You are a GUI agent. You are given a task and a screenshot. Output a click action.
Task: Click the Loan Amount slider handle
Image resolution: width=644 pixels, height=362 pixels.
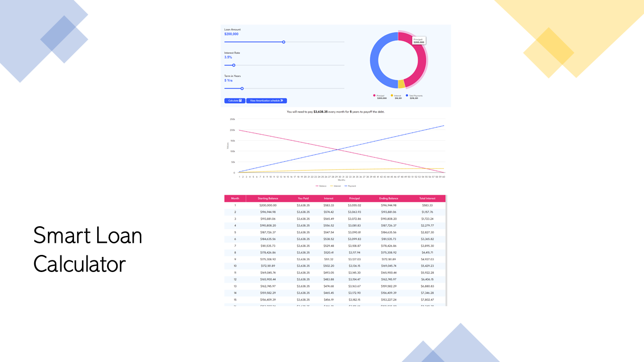(x=284, y=42)
